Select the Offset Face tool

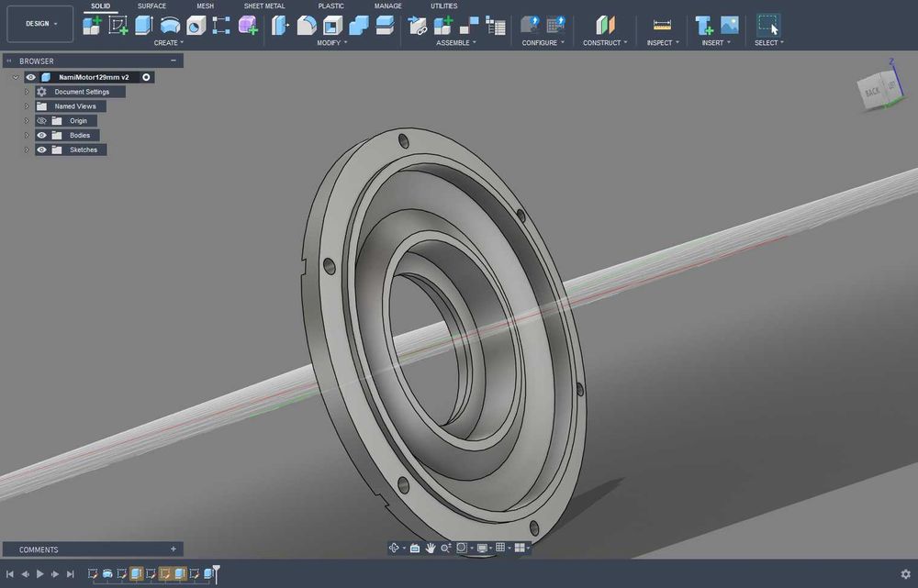[385, 26]
